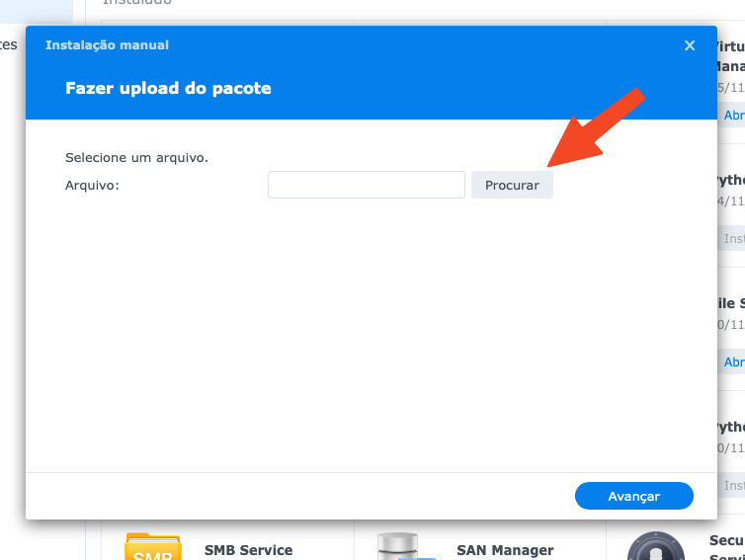Screen dimensions: 745x560
Task: Click the Fazer upload do pacote heading
Action: 168,89
